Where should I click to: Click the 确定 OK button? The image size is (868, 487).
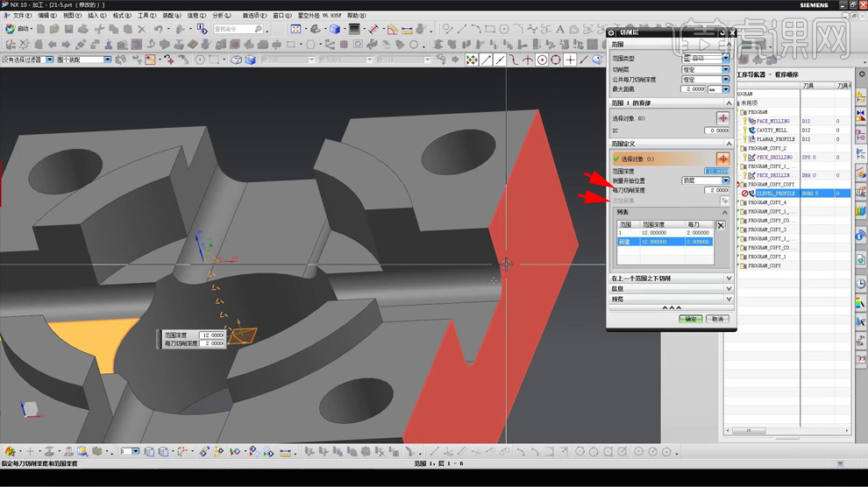tap(691, 319)
